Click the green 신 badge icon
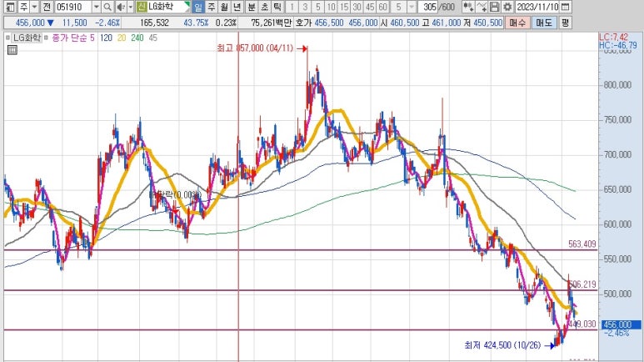This screenshot has height=362, width=644. [x=142, y=7]
